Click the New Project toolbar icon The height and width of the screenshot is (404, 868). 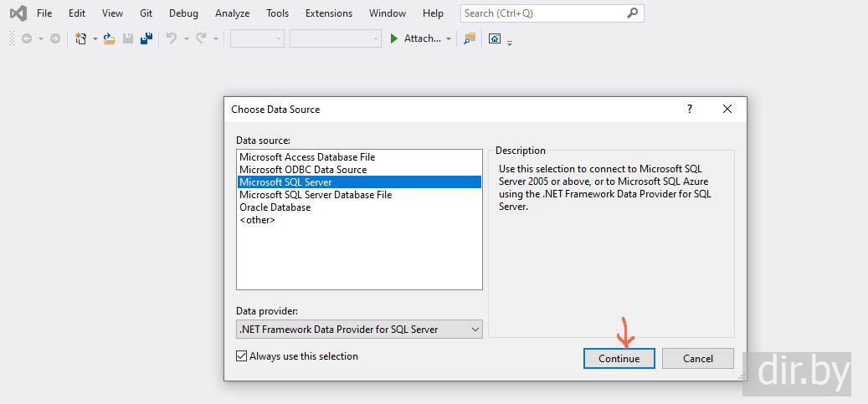(81, 38)
